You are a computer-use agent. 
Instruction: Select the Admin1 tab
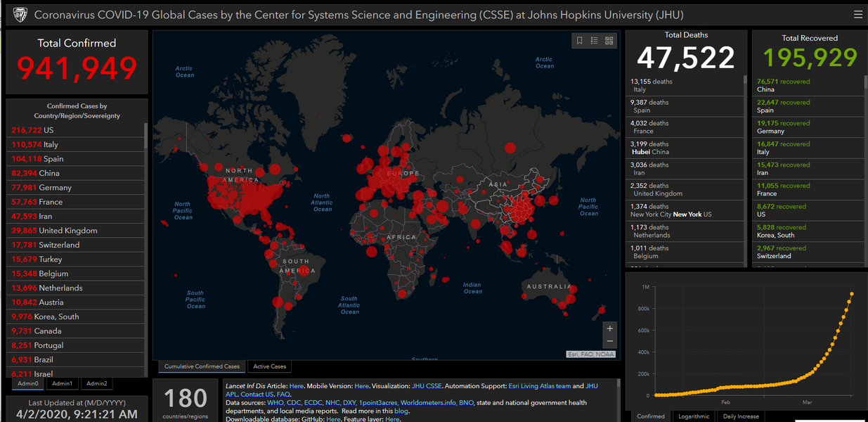point(62,383)
